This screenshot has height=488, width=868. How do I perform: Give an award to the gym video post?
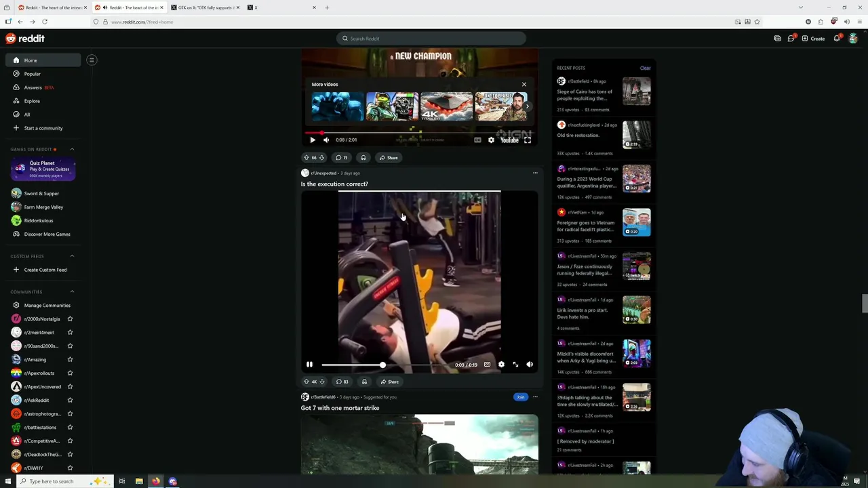pyautogui.click(x=364, y=382)
